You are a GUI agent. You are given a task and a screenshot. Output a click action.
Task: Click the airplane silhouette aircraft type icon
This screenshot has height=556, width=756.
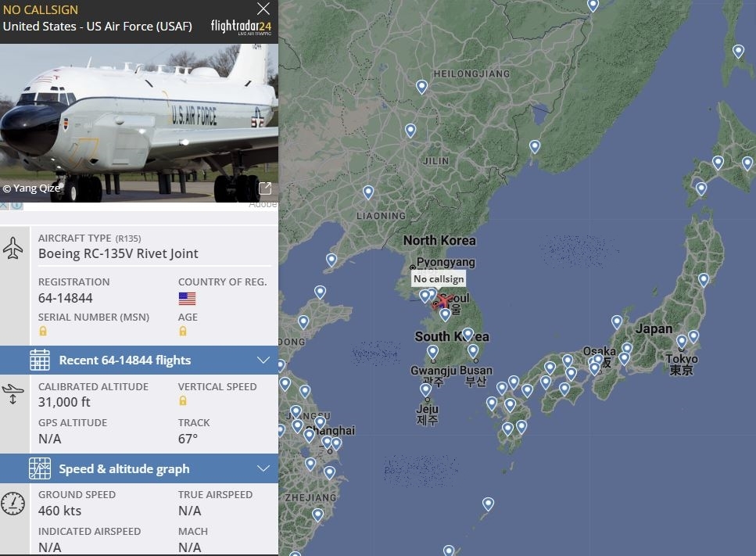pyautogui.click(x=13, y=248)
